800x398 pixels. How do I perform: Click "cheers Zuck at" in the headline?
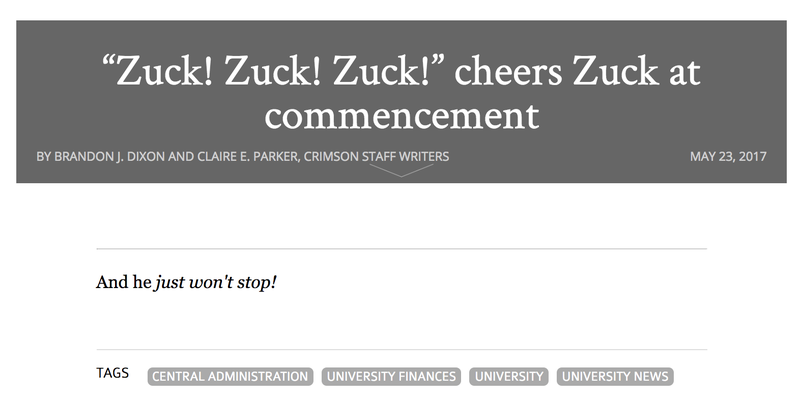pos(577,71)
